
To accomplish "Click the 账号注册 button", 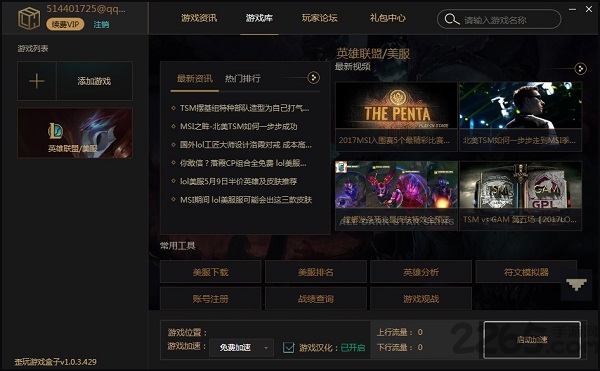I will pyautogui.click(x=210, y=299).
